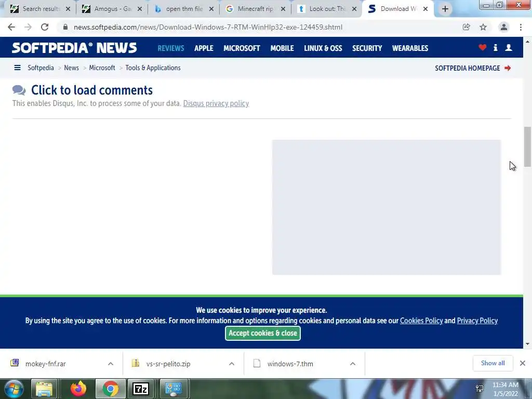Expand options for mokey-fnf.rar download

tap(111, 364)
